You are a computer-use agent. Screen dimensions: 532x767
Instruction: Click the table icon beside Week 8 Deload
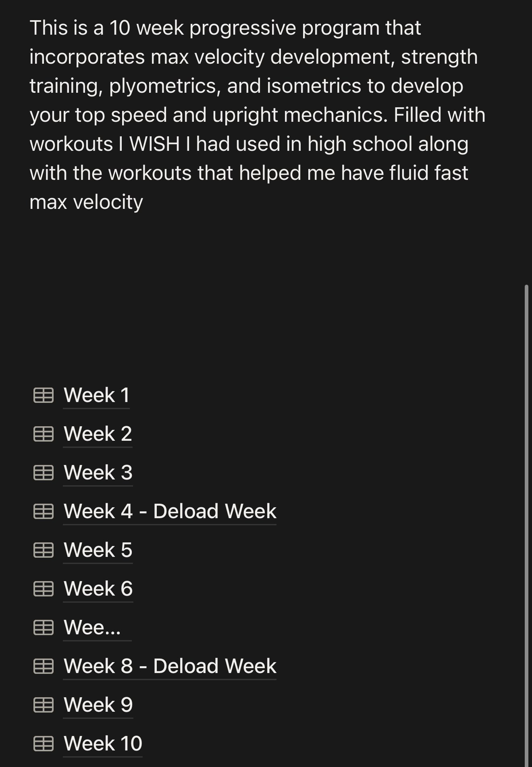(43, 666)
